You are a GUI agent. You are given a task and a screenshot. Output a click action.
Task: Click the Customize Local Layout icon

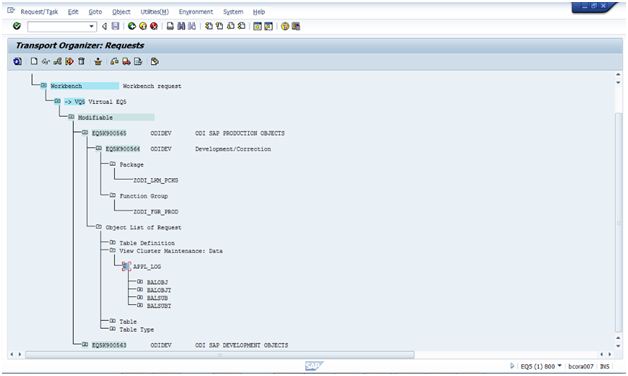296,26
